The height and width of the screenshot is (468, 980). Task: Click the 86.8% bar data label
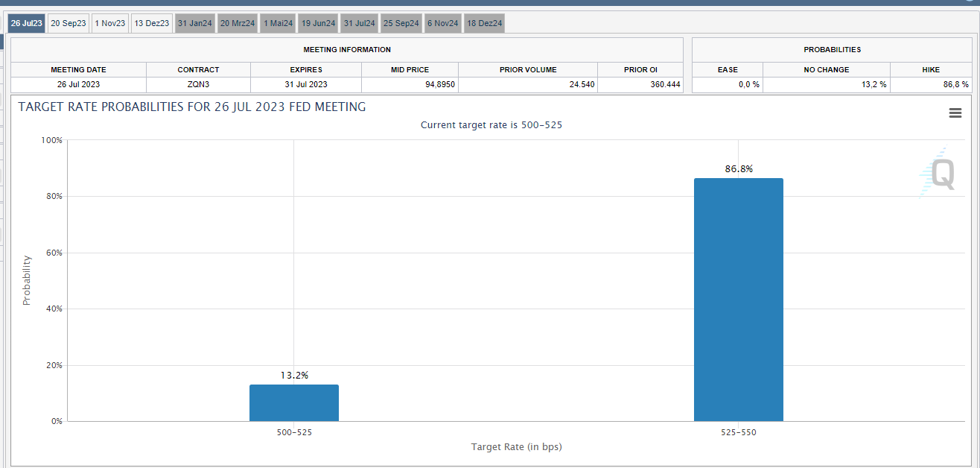[x=739, y=169]
